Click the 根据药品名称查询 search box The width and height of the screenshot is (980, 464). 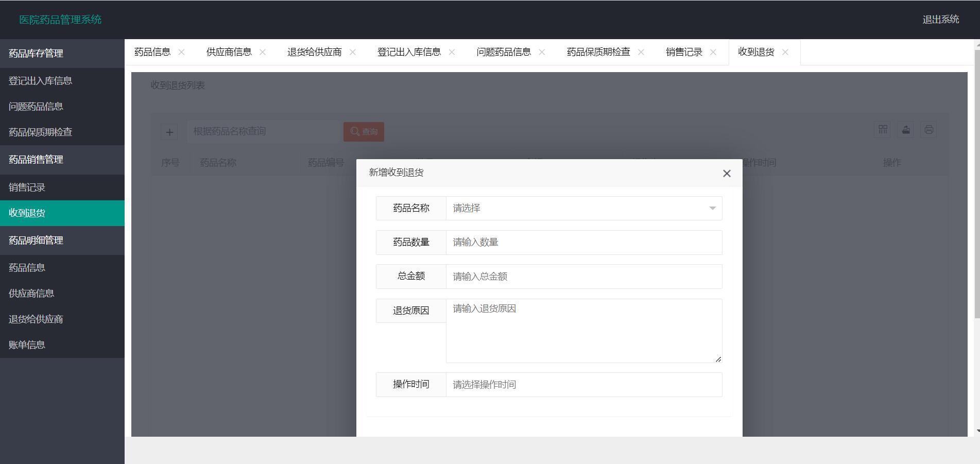[x=264, y=131]
